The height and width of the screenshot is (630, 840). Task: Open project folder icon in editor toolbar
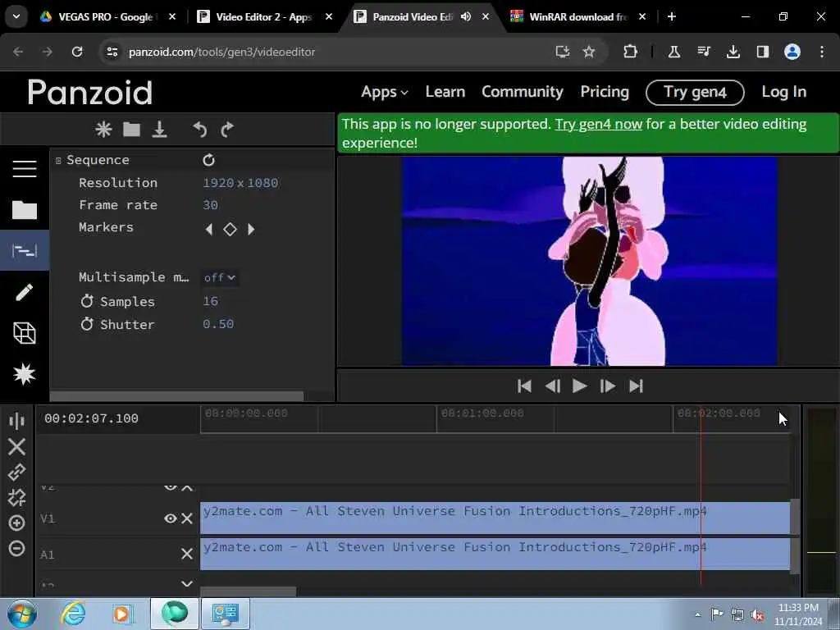click(131, 129)
